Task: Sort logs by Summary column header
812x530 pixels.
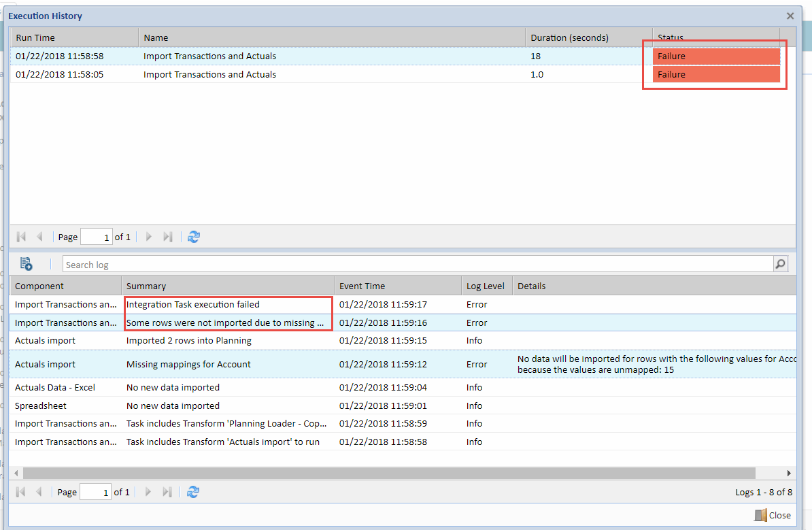Action: 228,286
